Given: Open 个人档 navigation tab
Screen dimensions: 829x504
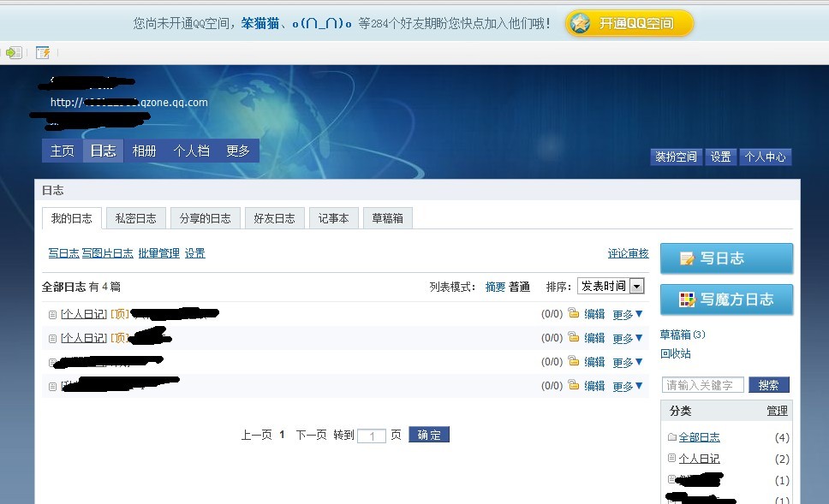Looking at the screenshot, I should 191,151.
